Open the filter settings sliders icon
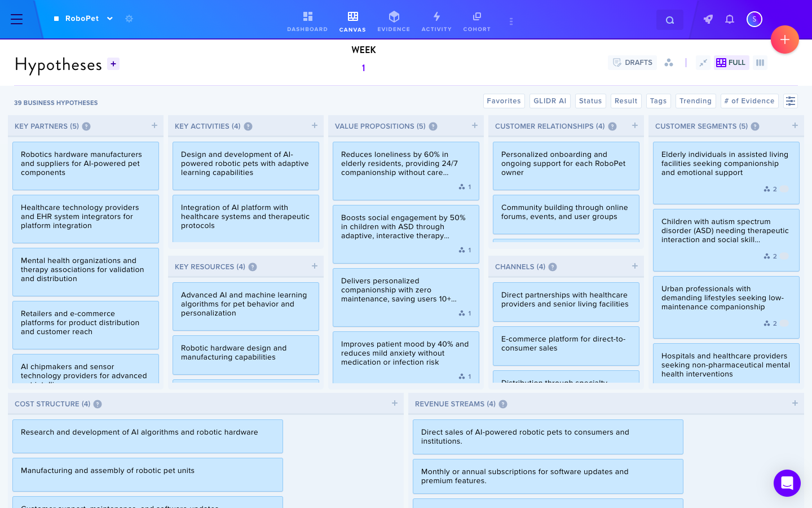This screenshot has width=812, height=508. [x=791, y=101]
